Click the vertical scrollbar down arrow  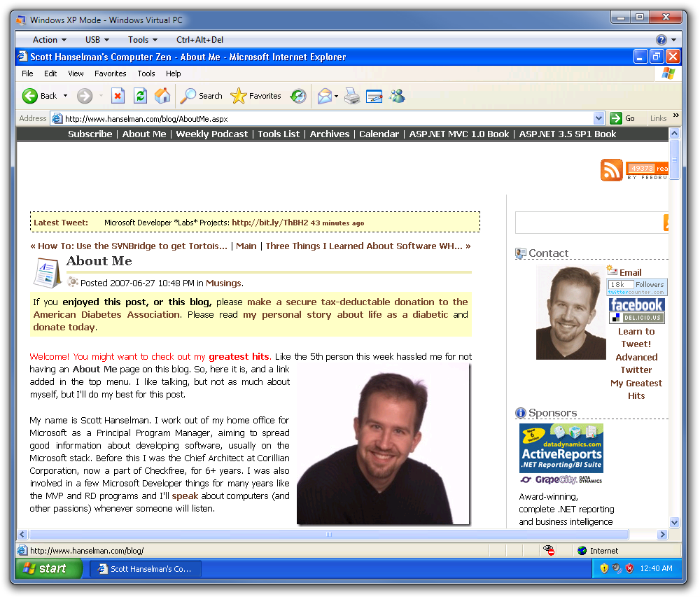point(674,522)
